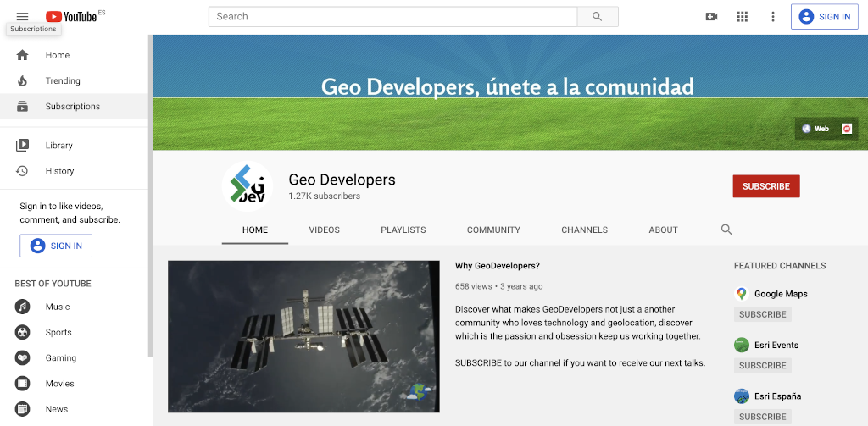Click the News icon in sidebar
This screenshot has height=426, width=868.
point(22,409)
